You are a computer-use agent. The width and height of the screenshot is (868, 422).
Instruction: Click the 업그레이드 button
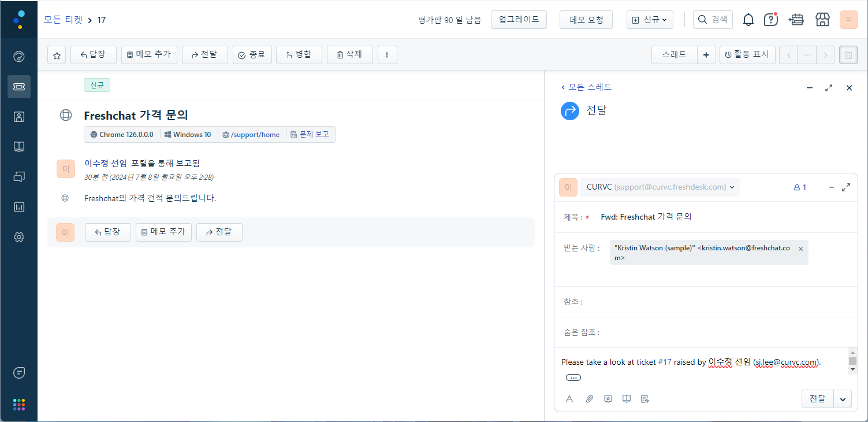pyautogui.click(x=519, y=20)
